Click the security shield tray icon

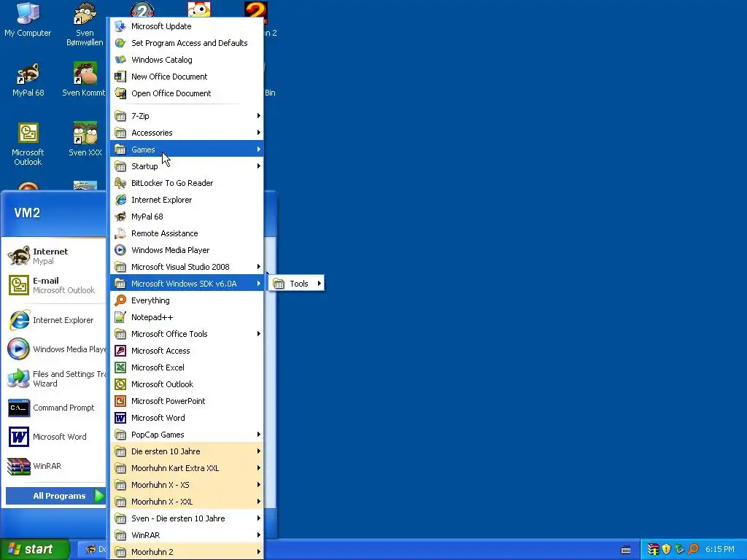(667, 549)
